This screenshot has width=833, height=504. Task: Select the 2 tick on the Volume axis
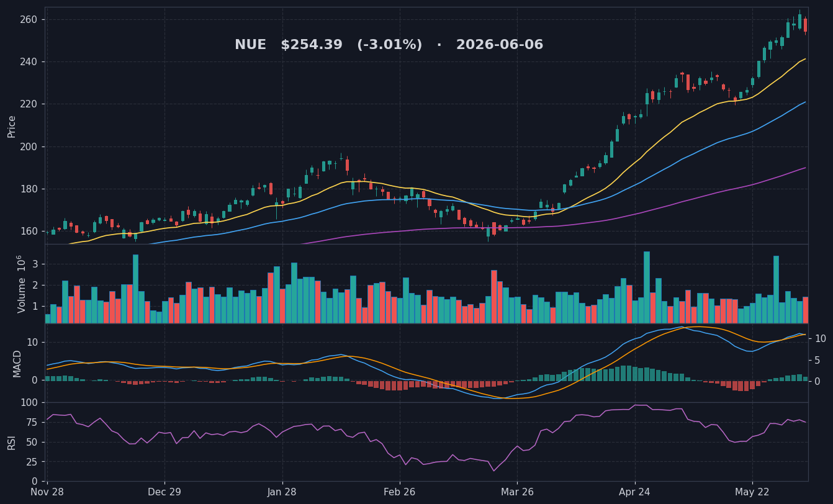coord(35,286)
